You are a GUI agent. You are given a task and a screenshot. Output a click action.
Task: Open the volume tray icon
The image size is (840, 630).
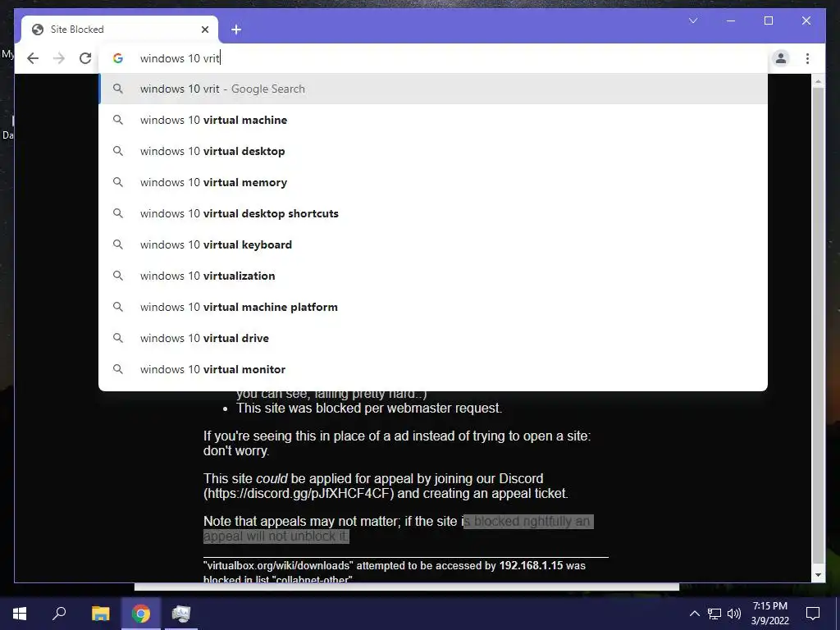click(734, 614)
